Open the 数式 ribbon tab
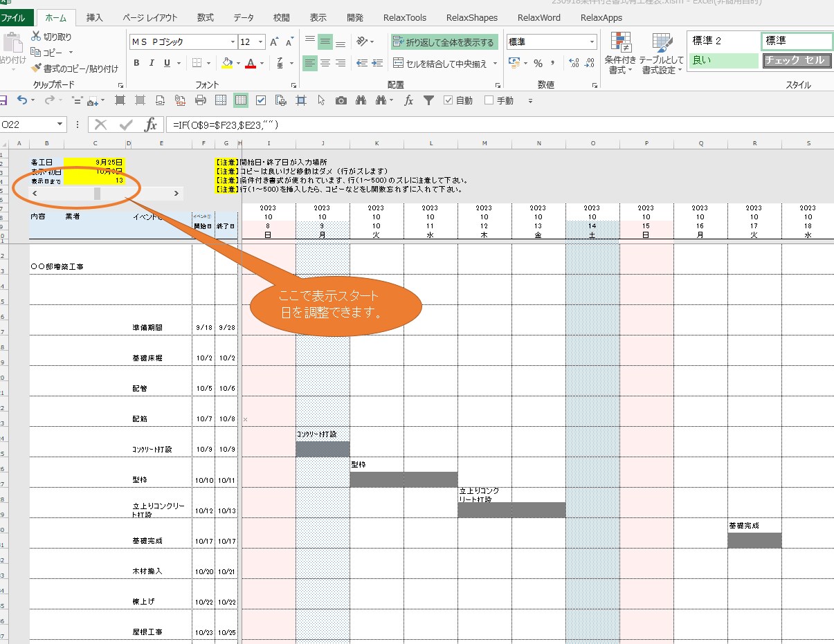The image size is (834, 644). click(x=205, y=17)
